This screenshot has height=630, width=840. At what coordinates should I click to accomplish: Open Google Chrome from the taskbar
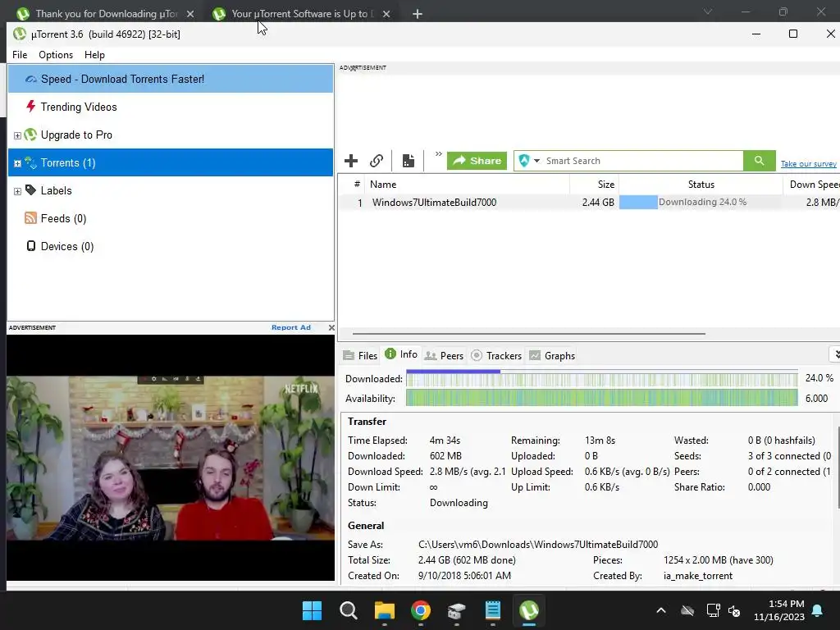click(421, 610)
